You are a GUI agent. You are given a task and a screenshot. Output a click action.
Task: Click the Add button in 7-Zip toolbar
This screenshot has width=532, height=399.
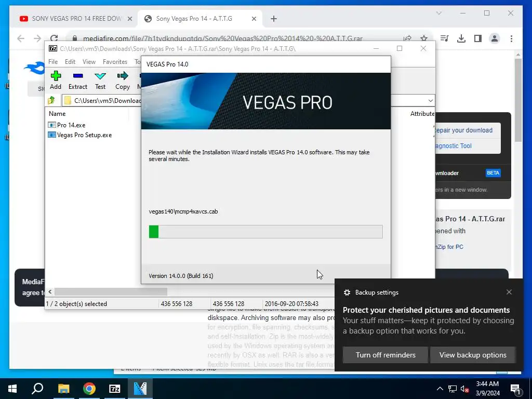tap(56, 80)
